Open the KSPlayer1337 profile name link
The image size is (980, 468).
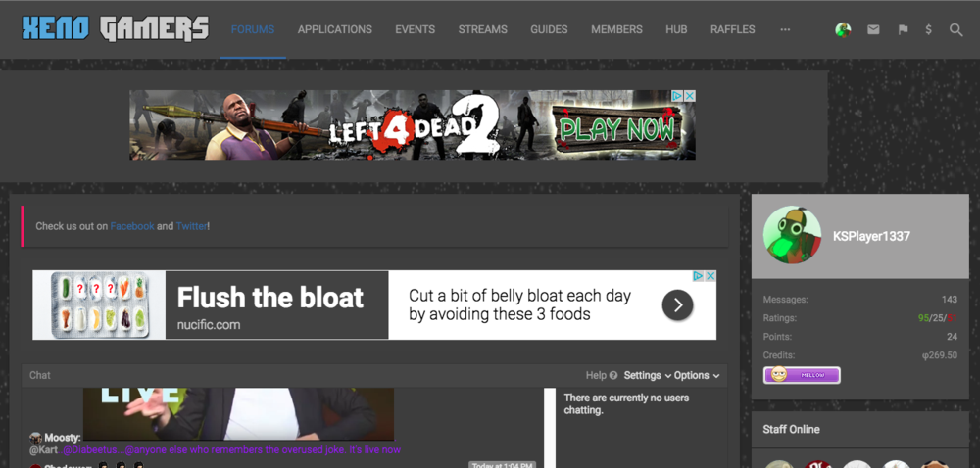pyautogui.click(x=871, y=236)
